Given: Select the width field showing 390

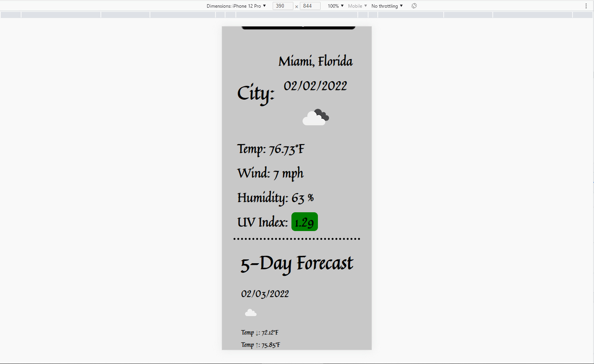Looking at the screenshot, I should click(283, 6).
